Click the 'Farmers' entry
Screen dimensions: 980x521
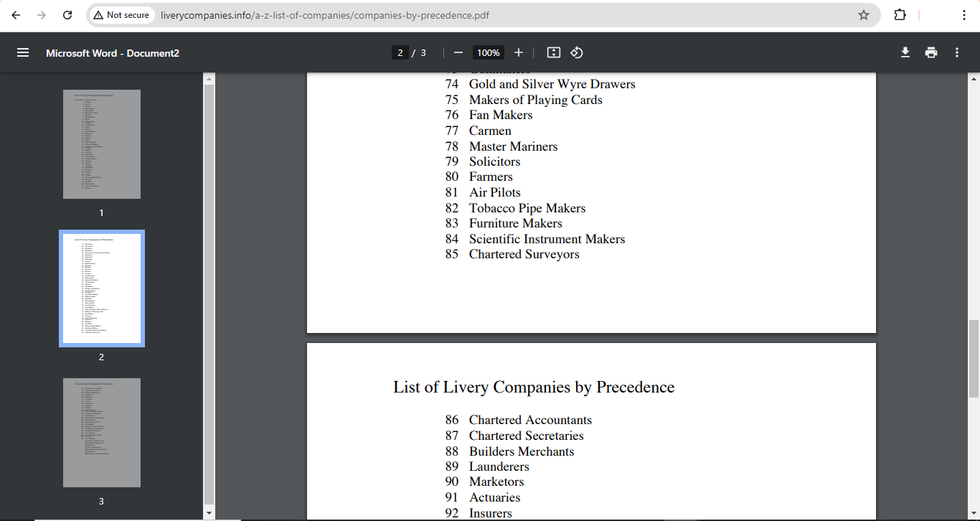(x=491, y=177)
